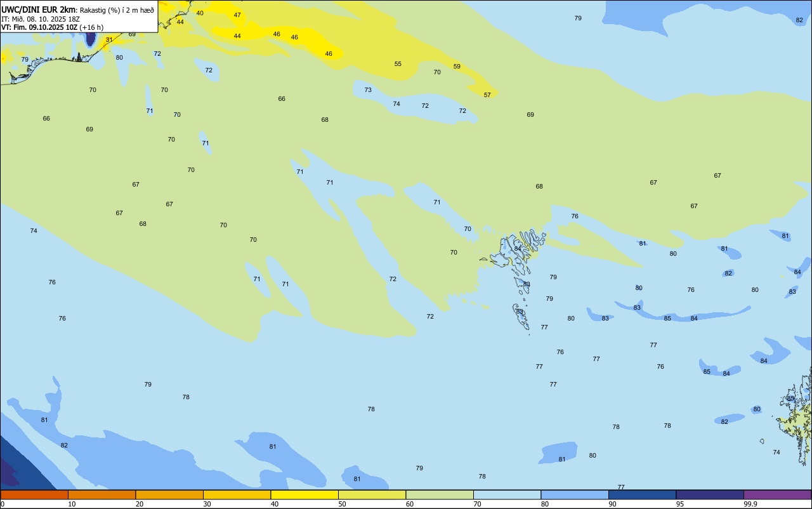Pick the golden 30–40 legend swatch

(237, 494)
